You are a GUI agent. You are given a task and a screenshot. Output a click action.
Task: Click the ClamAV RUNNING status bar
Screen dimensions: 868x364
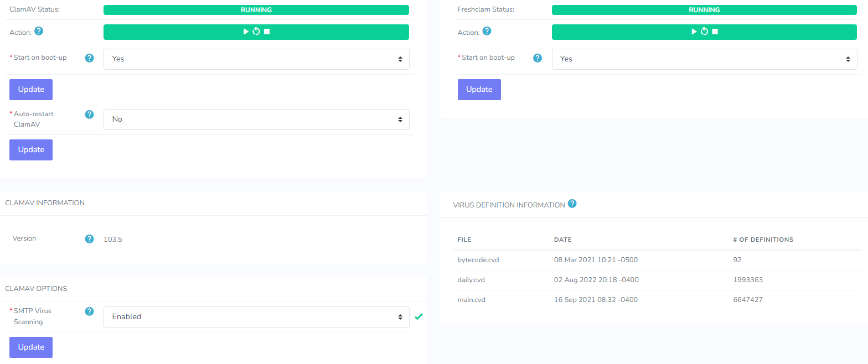(256, 10)
